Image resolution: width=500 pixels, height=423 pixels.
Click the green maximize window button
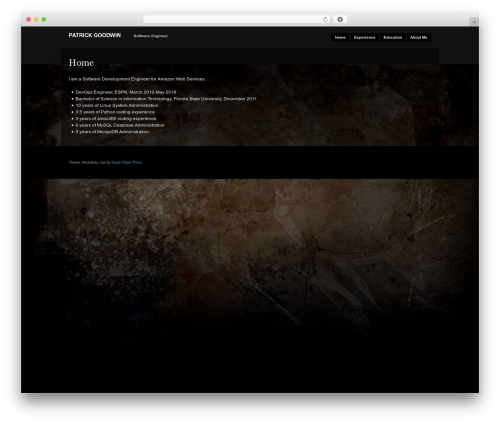click(x=44, y=19)
